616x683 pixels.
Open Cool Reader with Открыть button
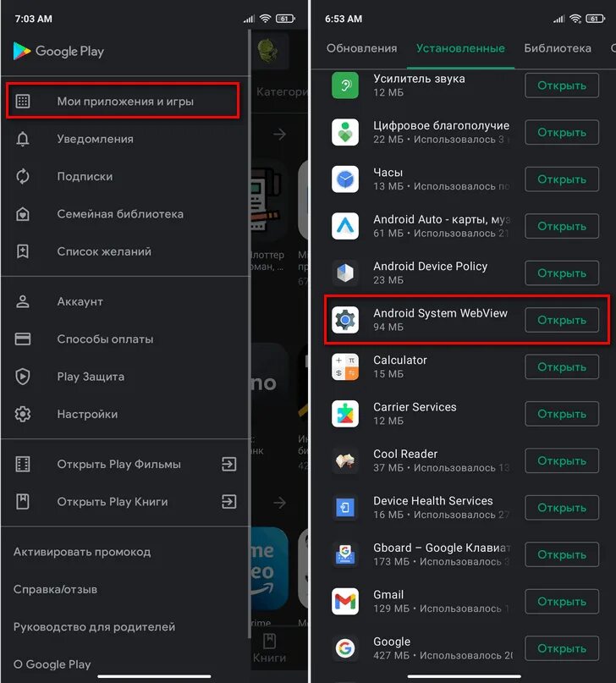(x=562, y=461)
